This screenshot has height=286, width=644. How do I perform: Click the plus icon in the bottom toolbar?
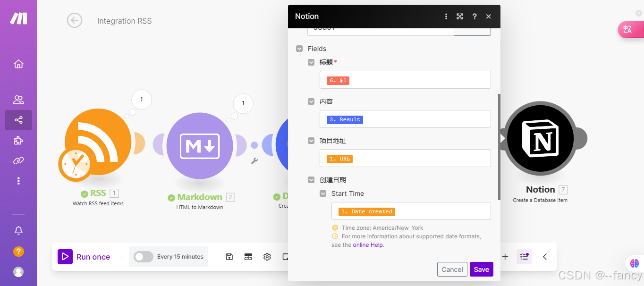505,257
